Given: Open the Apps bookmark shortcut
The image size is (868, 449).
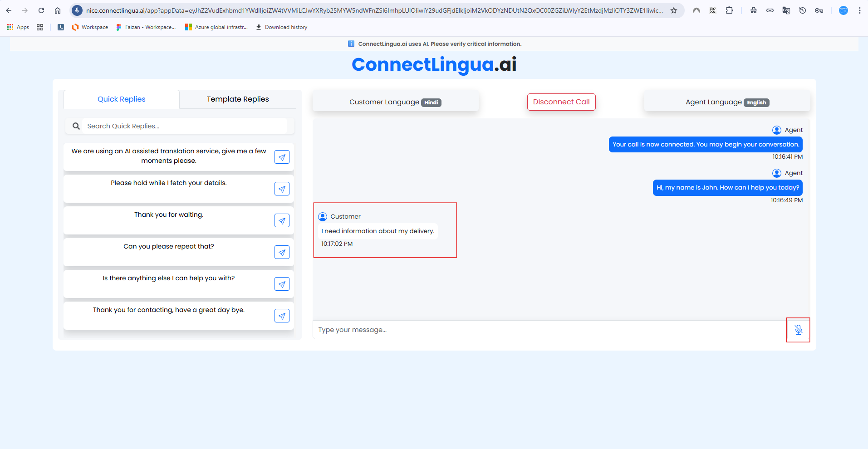Looking at the screenshot, I should click(18, 27).
